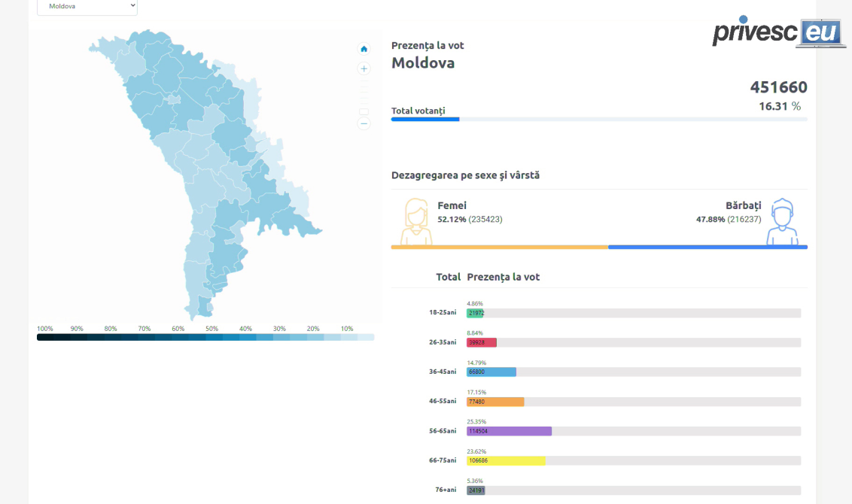Click the blue Bărbați share bar
The height and width of the screenshot is (504, 852).
(707, 247)
